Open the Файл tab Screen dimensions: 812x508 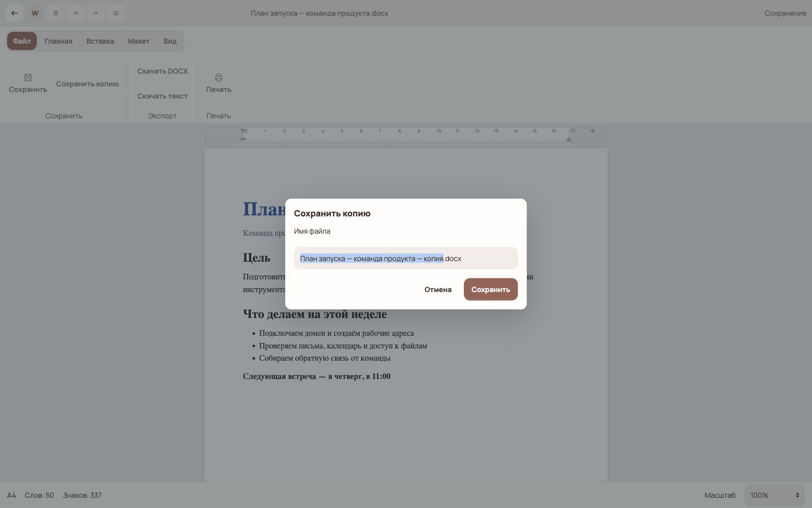click(x=22, y=41)
